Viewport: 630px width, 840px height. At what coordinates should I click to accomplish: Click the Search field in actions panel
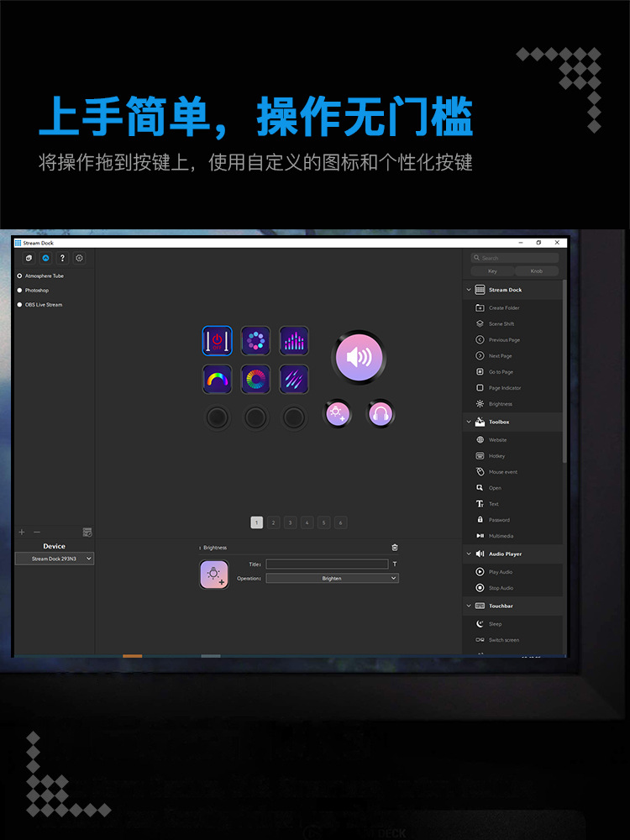coord(515,258)
